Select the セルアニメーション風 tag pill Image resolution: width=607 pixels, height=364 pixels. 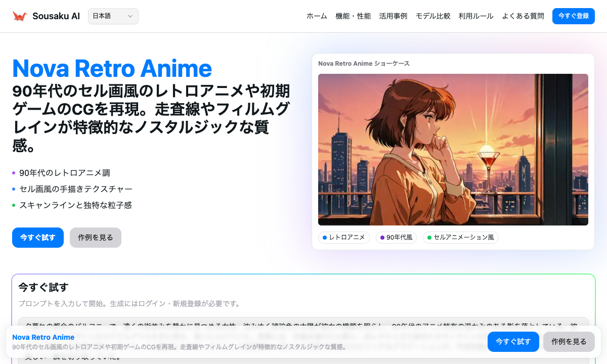[460, 238]
